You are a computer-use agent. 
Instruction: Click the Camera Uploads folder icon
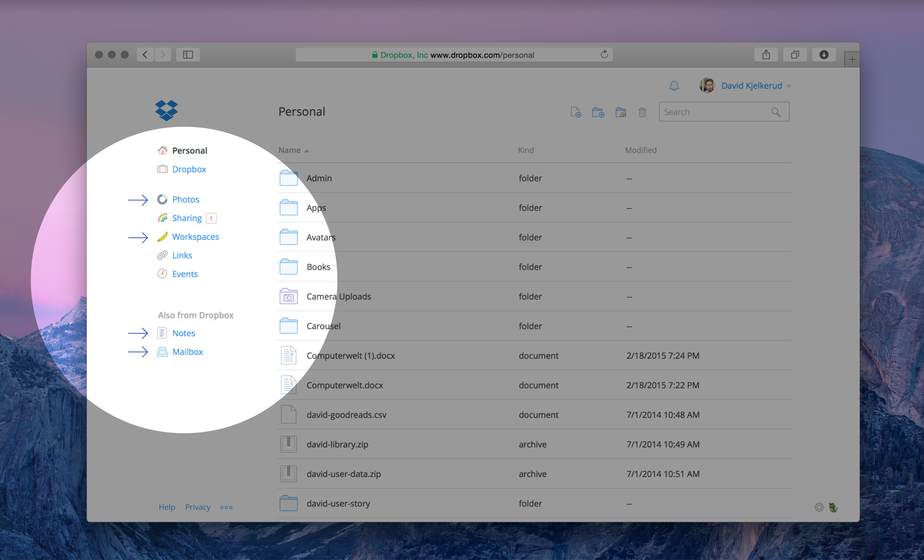click(288, 296)
